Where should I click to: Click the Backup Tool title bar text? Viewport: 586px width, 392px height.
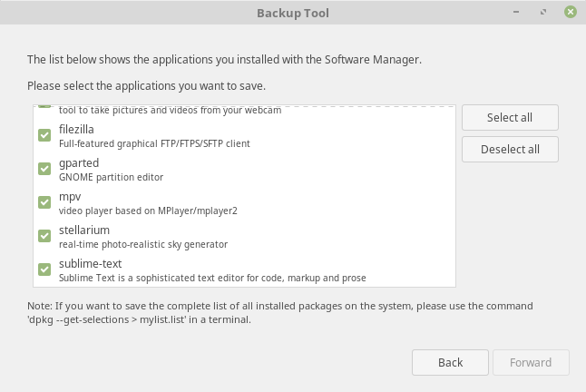coord(292,13)
